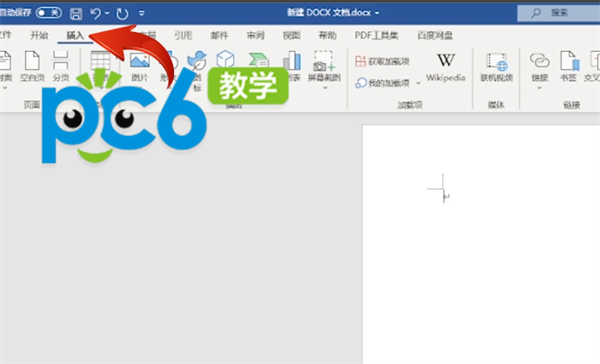Insert an online video

[x=496, y=67]
